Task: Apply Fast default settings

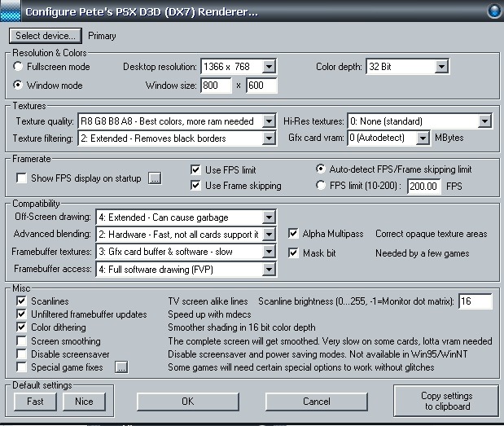Action: (35, 402)
